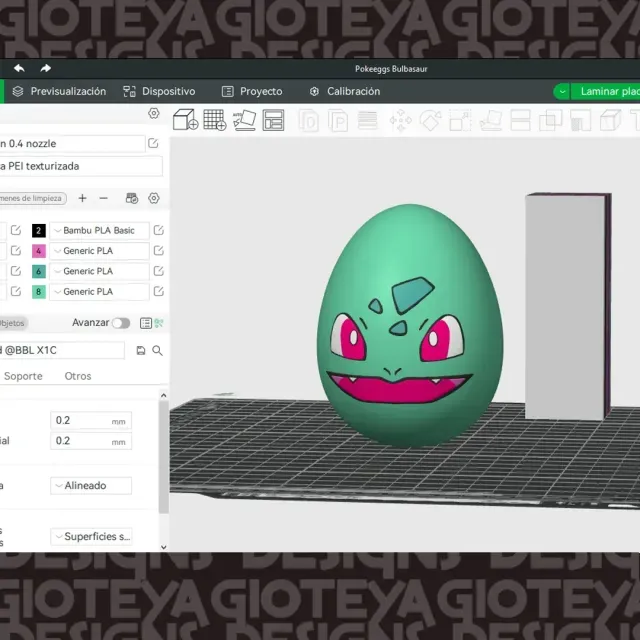Open Generic PLA dropdown for filament 6
This screenshot has width=640, height=640.
pos(99,271)
